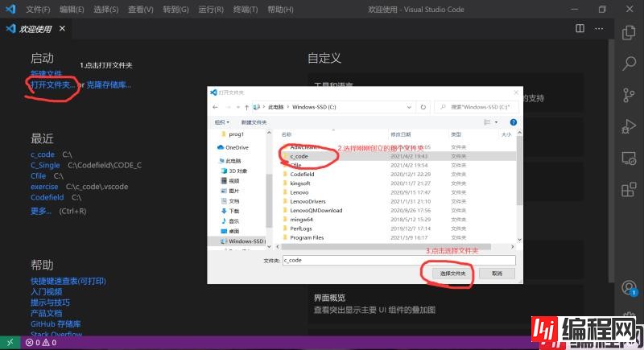This screenshot has width=644, height=350.
Task: Open the 选择(S) menu
Action: click(x=105, y=10)
